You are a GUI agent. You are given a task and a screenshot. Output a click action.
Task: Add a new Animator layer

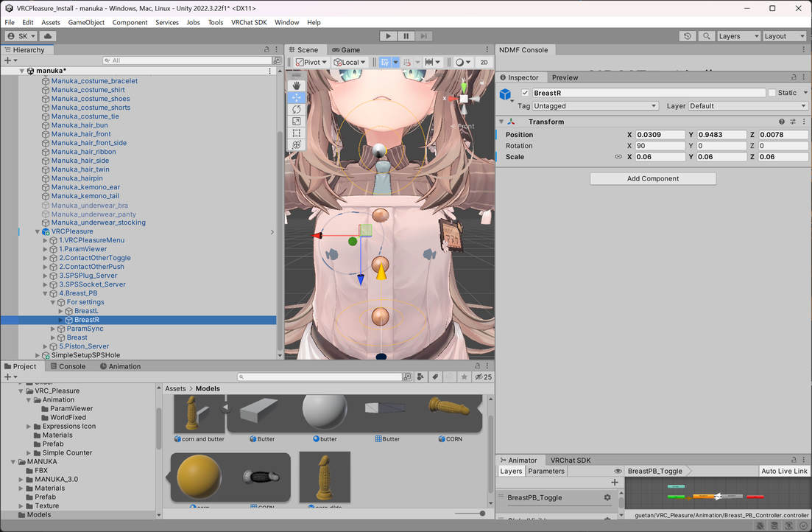click(x=615, y=482)
